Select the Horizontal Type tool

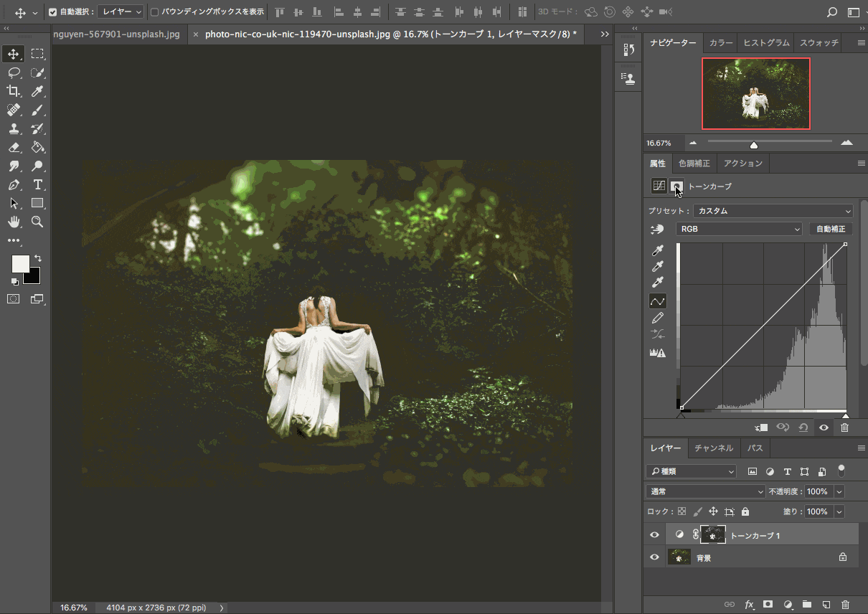[37, 184]
